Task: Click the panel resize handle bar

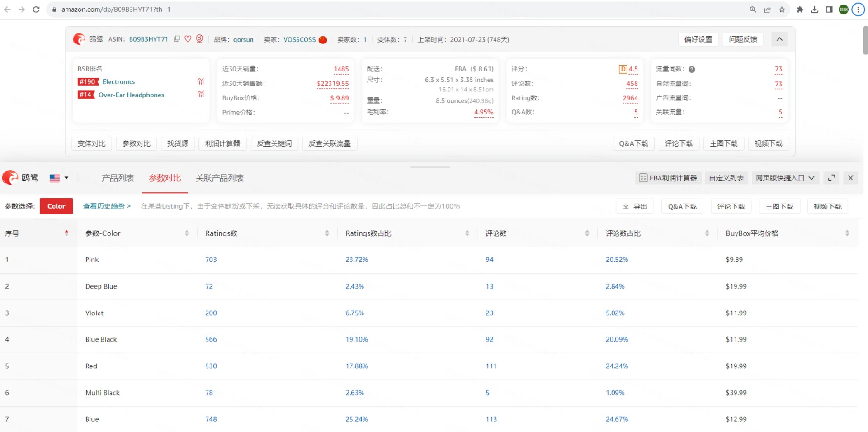Action: (x=430, y=167)
